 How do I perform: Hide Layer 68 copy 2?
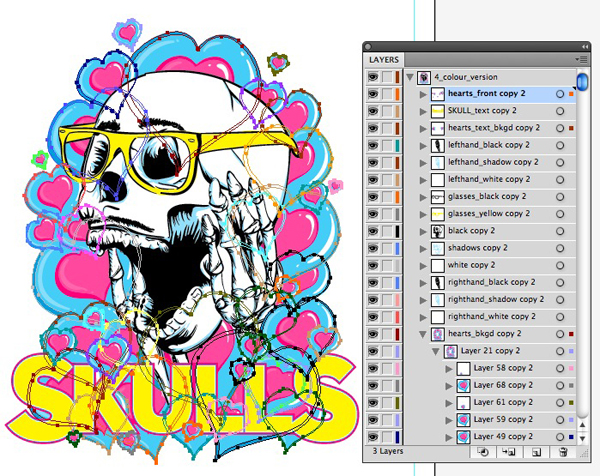pos(373,385)
